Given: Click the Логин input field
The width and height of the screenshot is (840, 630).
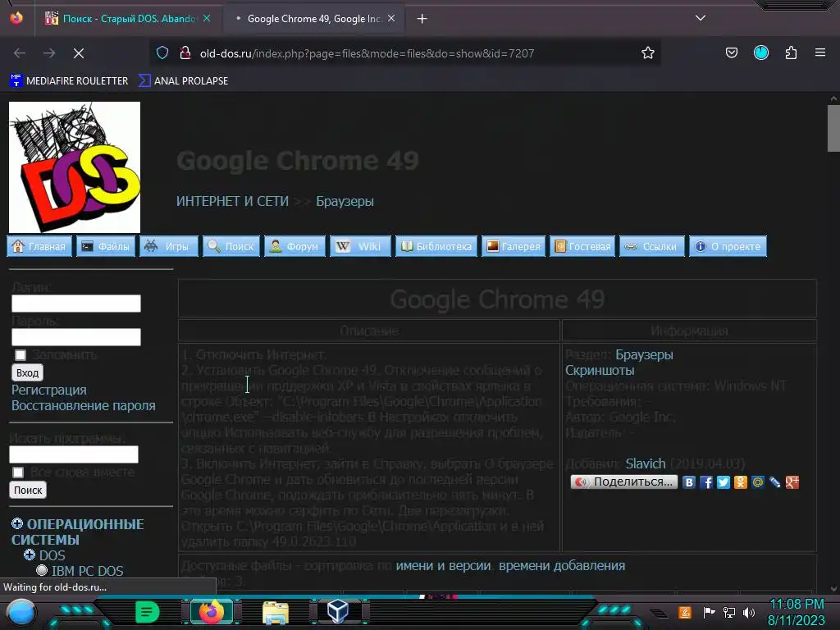Looking at the screenshot, I should [x=76, y=304].
